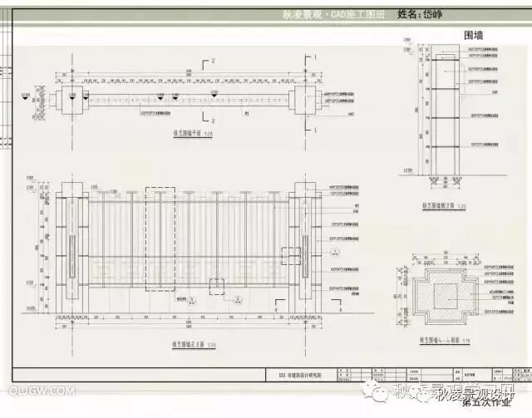This screenshot has height=418, width=532.
Task: Click the 姓名:岱峥 name label
Action: click(x=419, y=14)
